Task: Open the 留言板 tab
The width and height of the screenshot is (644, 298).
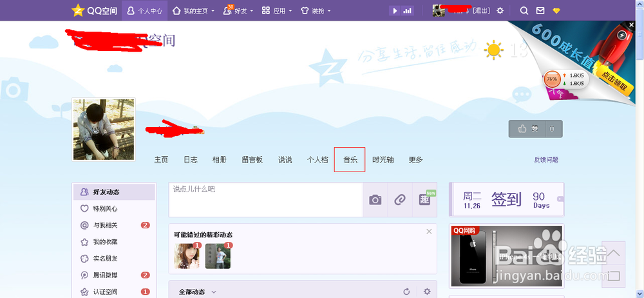Action: point(252,160)
